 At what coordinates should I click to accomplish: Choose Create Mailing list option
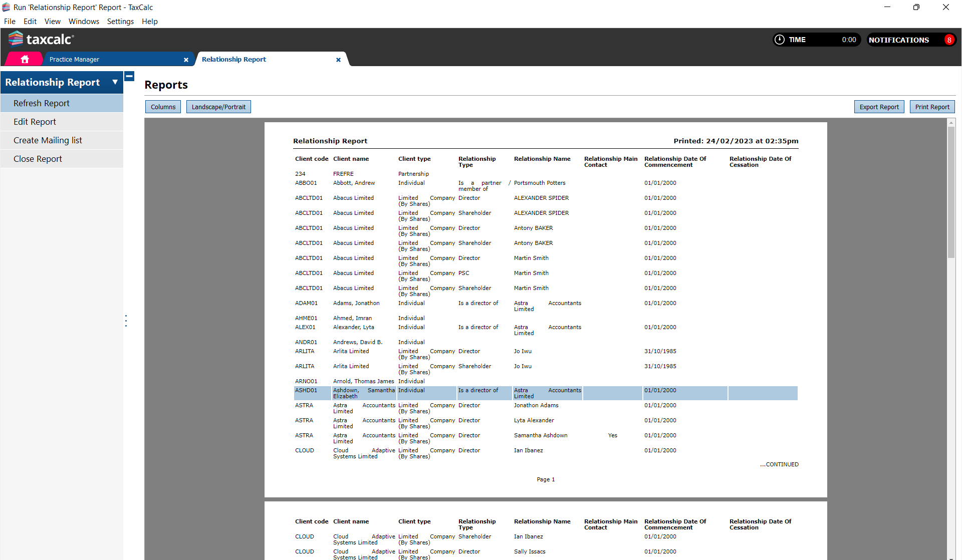point(48,140)
